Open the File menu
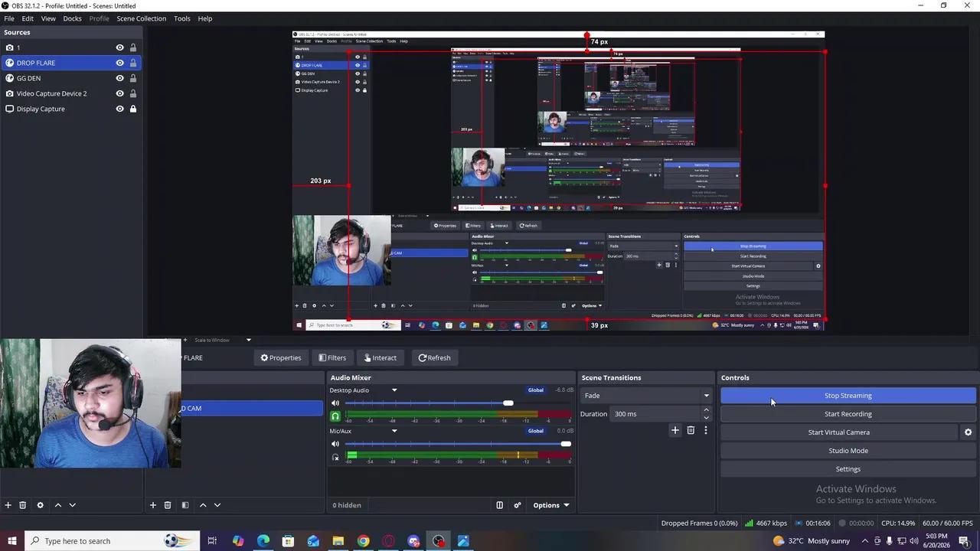The width and height of the screenshot is (980, 551). point(9,18)
